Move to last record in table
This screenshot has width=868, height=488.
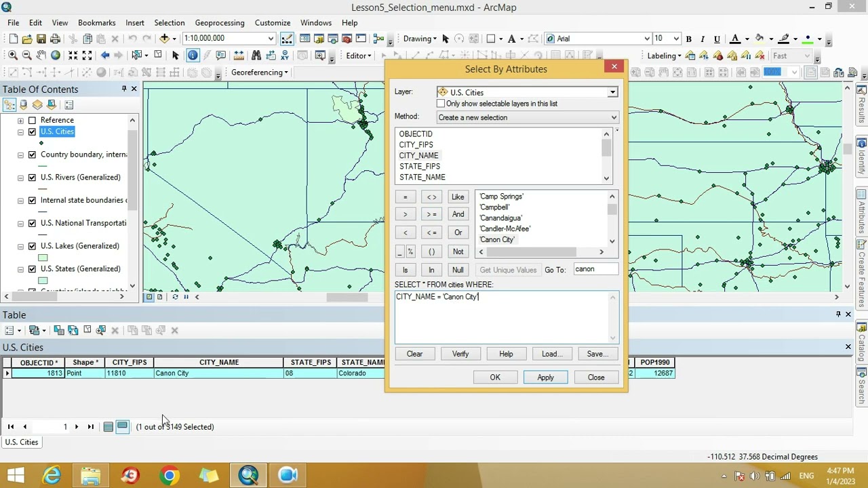coord(90,427)
